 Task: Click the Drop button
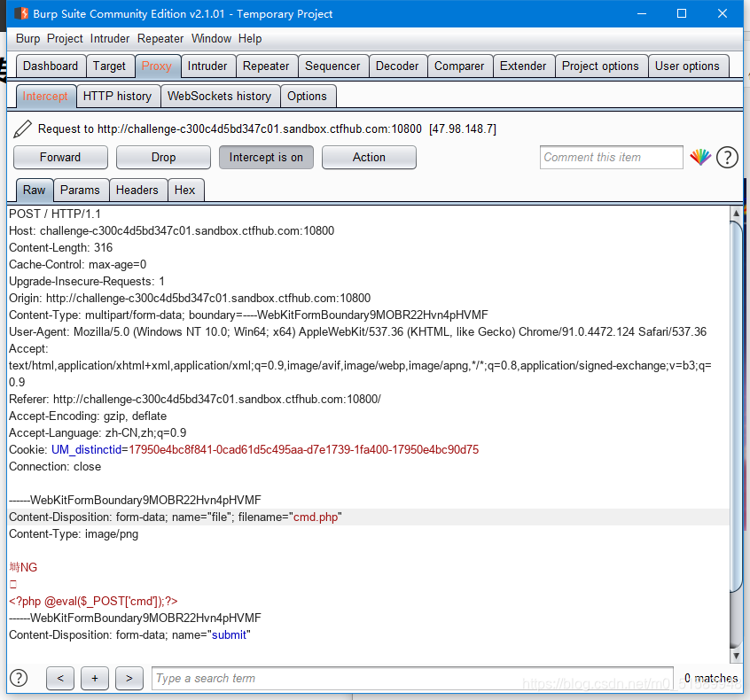[163, 158]
